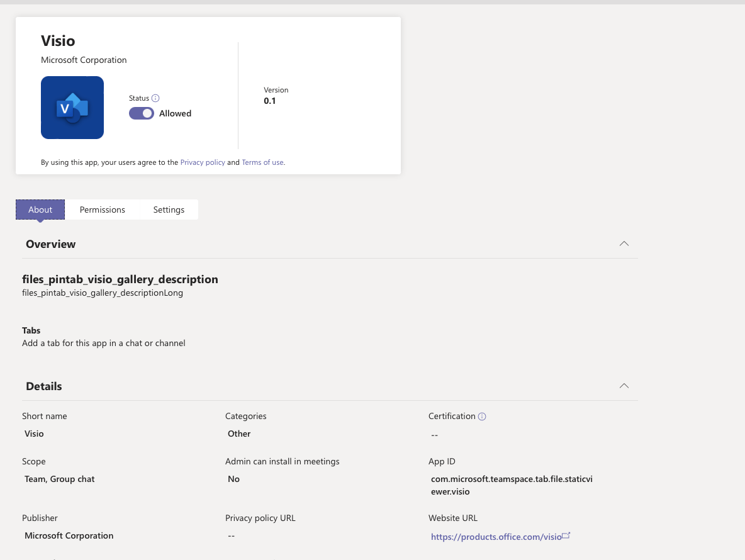Click the files_pintab_visio_gallery_description heading
Viewport: 745px width, 560px height.
tap(120, 279)
